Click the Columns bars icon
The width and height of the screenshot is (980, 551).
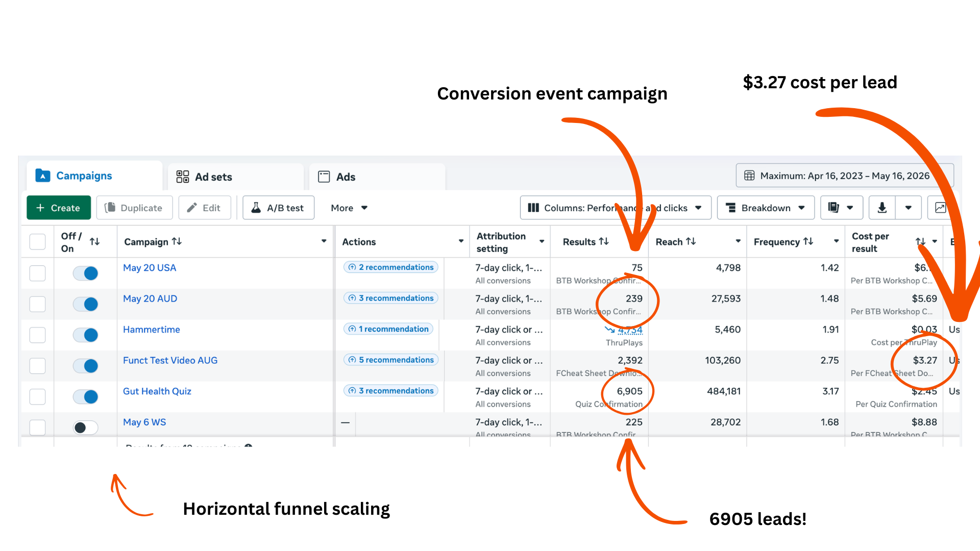[533, 208]
